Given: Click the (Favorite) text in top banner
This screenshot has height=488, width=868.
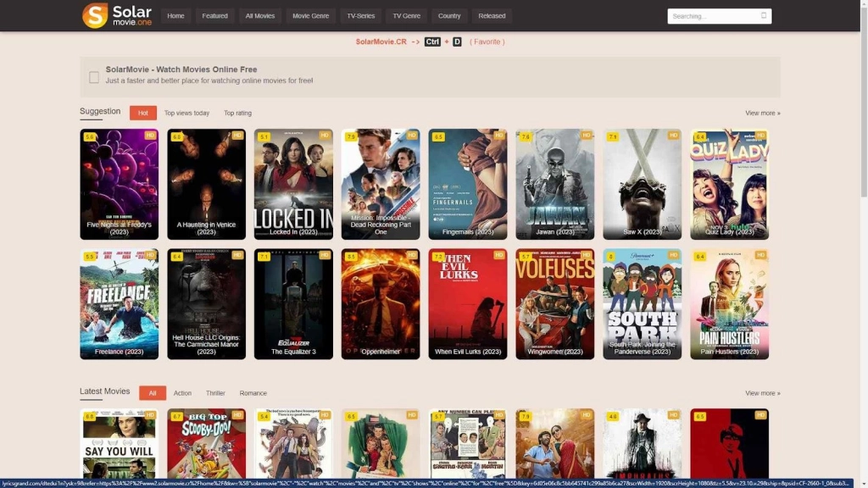Looking at the screenshot, I should coord(487,42).
